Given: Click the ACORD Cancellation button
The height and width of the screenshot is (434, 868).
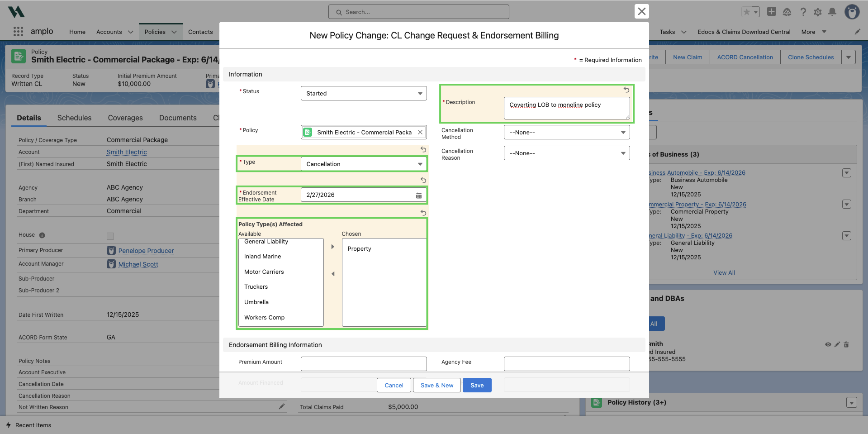Looking at the screenshot, I should [745, 57].
